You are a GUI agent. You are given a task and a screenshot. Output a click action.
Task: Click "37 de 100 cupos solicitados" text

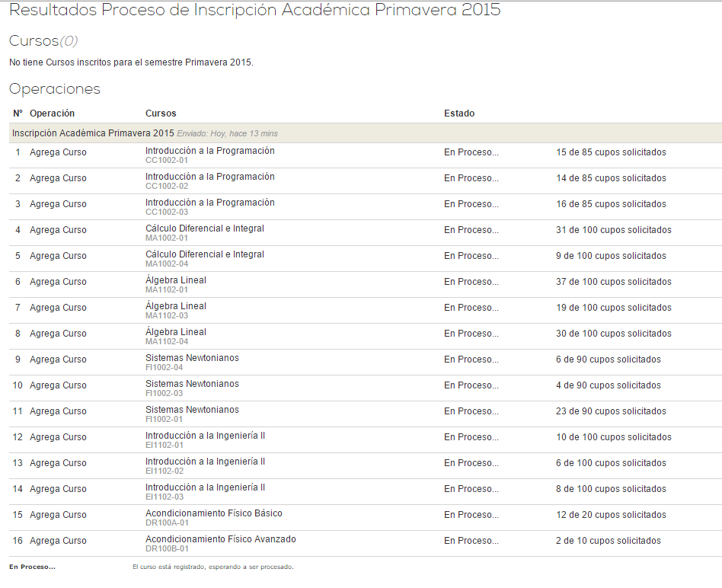click(613, 282)
